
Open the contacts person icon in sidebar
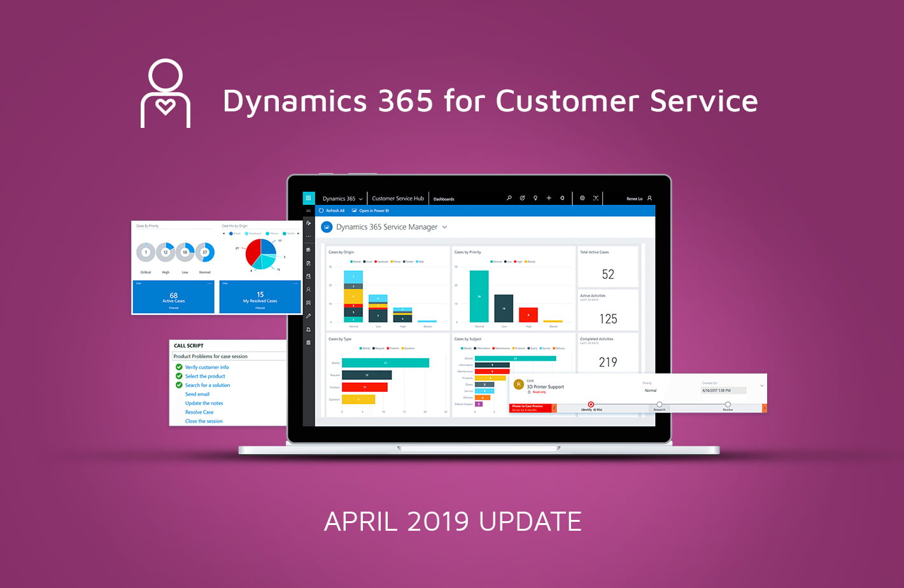(x=309, y=290)
